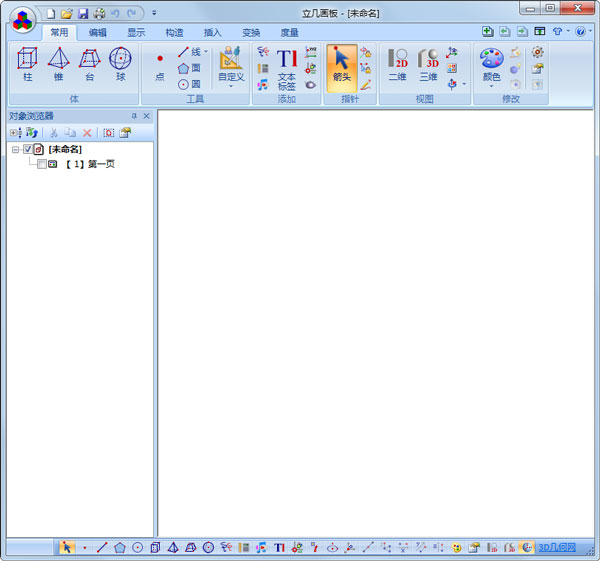Click the properties icon in object browser toolbar
Image resolution: width=600 pixels, height=561 pixels.
pyautogui.click(x=125, y=133)
